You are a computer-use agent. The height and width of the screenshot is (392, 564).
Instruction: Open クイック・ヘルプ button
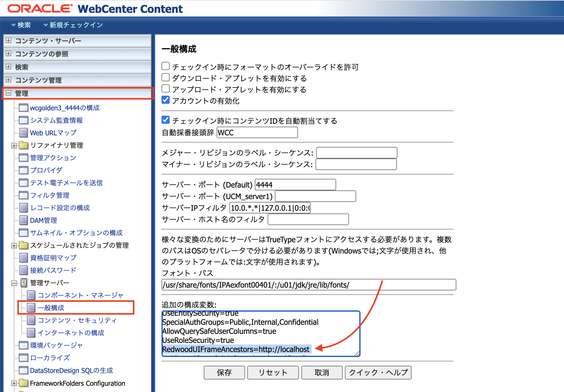(378, 373)
